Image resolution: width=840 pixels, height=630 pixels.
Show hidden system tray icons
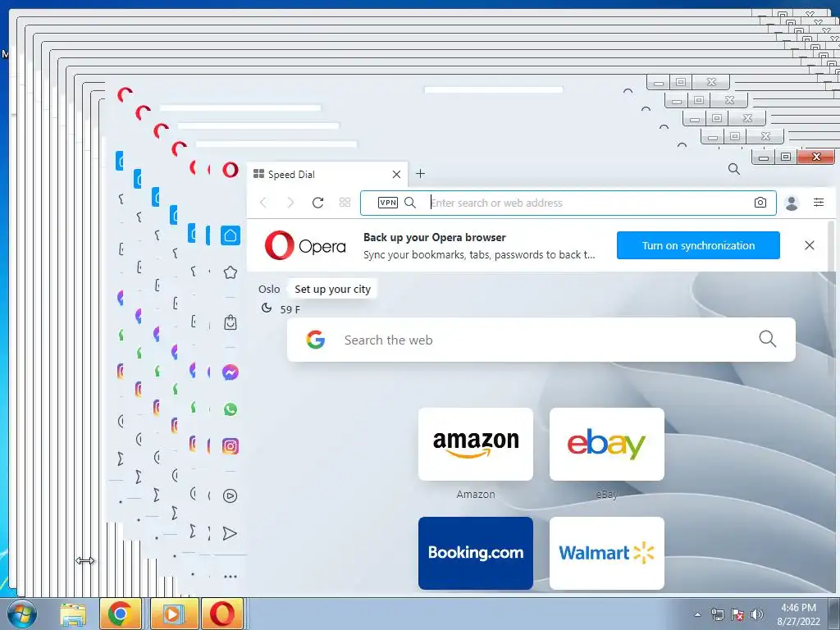[697, 614]
